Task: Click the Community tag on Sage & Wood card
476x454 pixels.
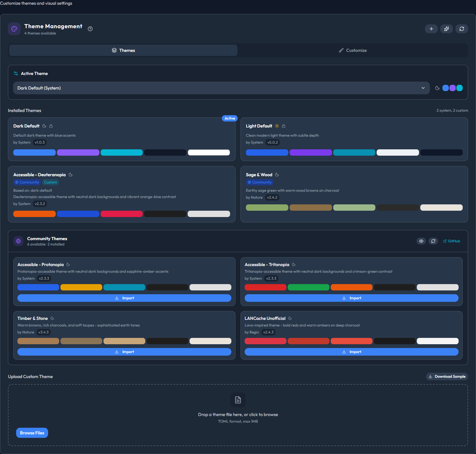Action: pyautogui.click(x=260, y=182)
